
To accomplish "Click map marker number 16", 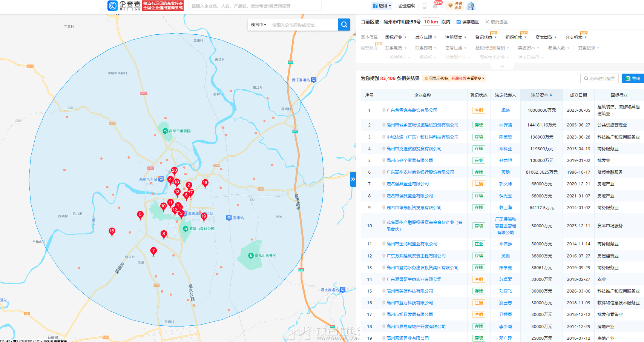I will pos(205,183).
